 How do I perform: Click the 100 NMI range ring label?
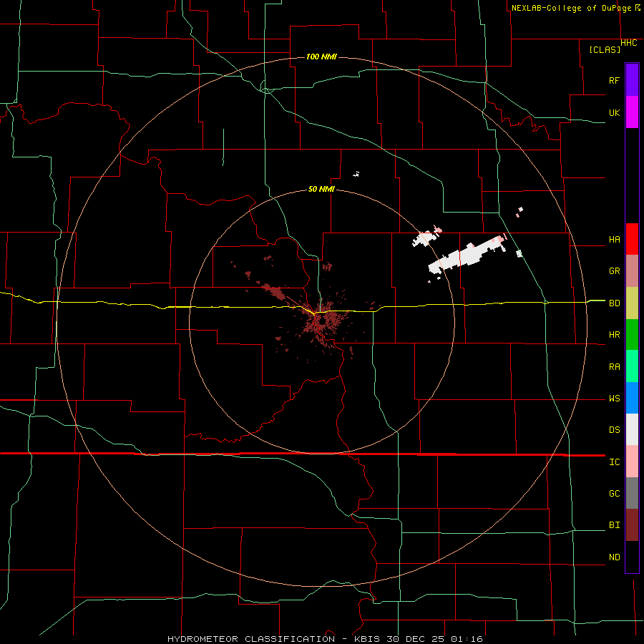tap(321, 57)
